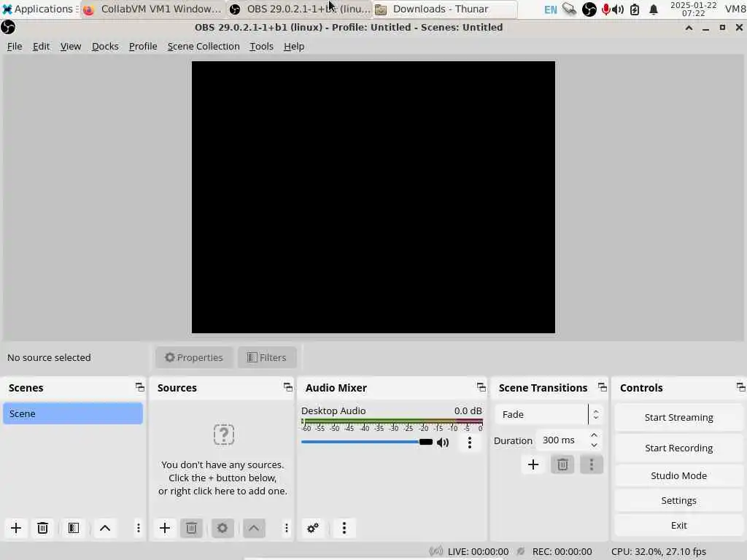Open scene filters icon in Scenes dock

pyautogui.click(x=74, y=528)
